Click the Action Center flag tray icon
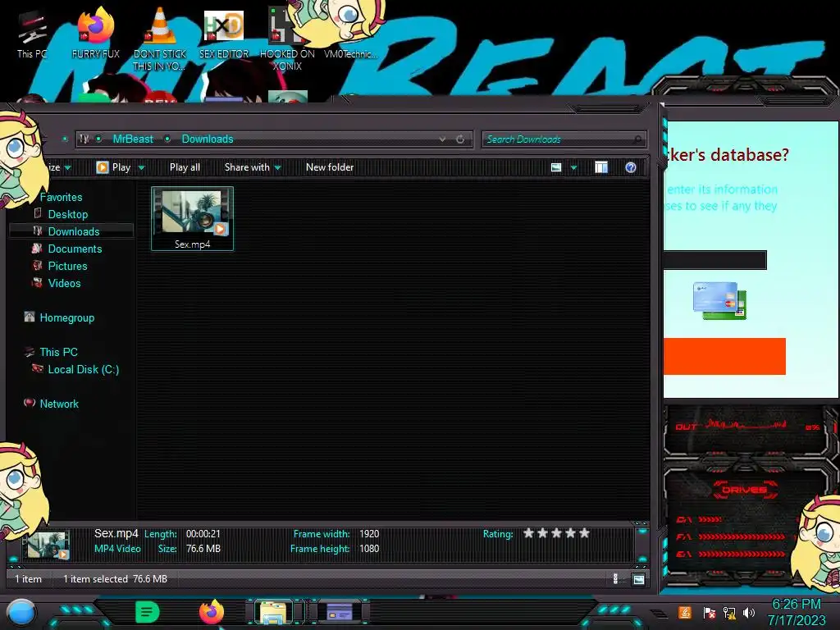The height and width of the screenshot is (630, 840). coord(710,613)
